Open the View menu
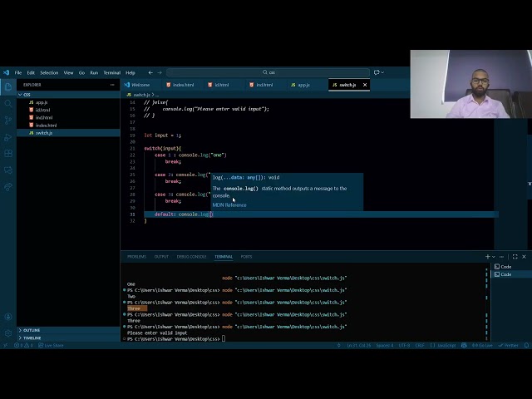This screenshot has width=532, height=399. 68,72
